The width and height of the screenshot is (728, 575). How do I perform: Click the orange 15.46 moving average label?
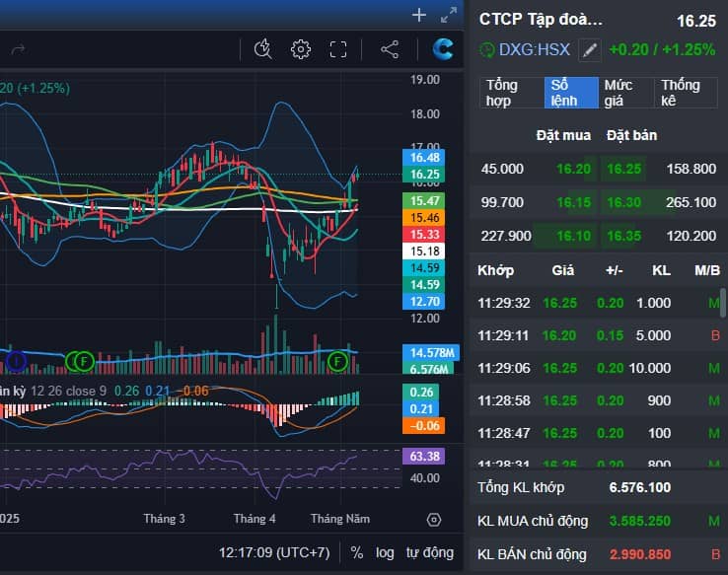[424, 218]
